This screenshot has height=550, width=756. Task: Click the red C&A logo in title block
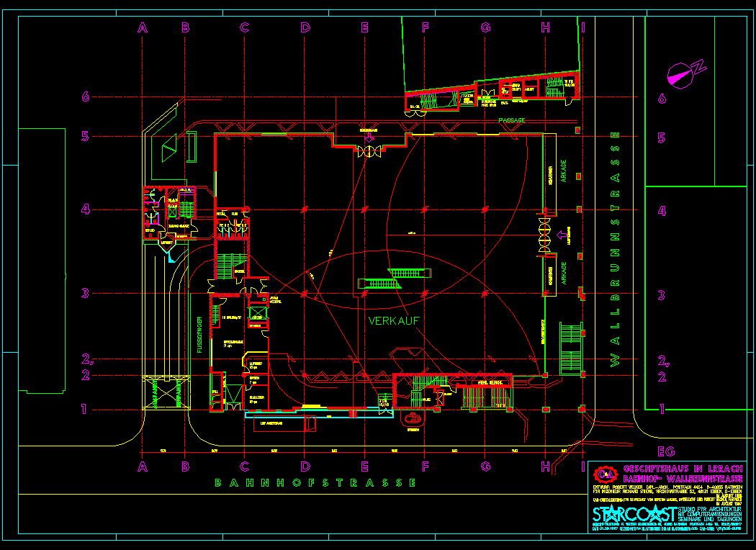click(606, 474)
